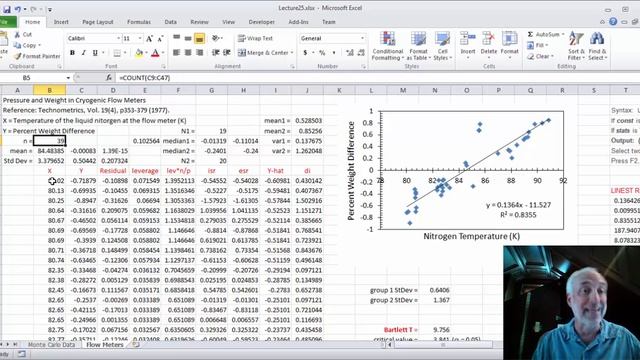The height and width of the screenshot is (360, 640).
Task: Open the Developer tab
Action: coord(262,22)
